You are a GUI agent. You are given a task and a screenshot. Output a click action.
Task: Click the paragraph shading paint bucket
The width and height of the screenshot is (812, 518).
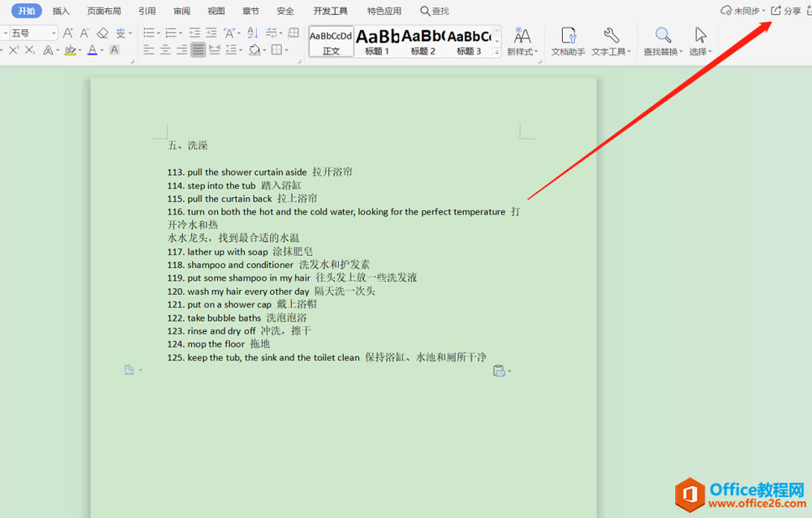click(254, 50)
